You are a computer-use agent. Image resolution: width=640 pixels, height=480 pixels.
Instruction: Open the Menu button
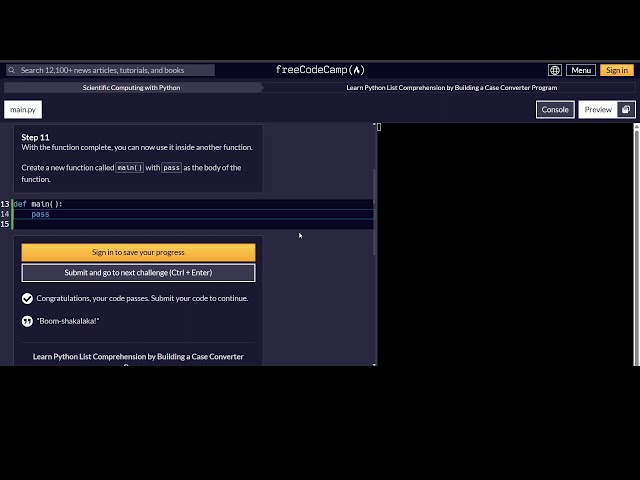(581, 70)
